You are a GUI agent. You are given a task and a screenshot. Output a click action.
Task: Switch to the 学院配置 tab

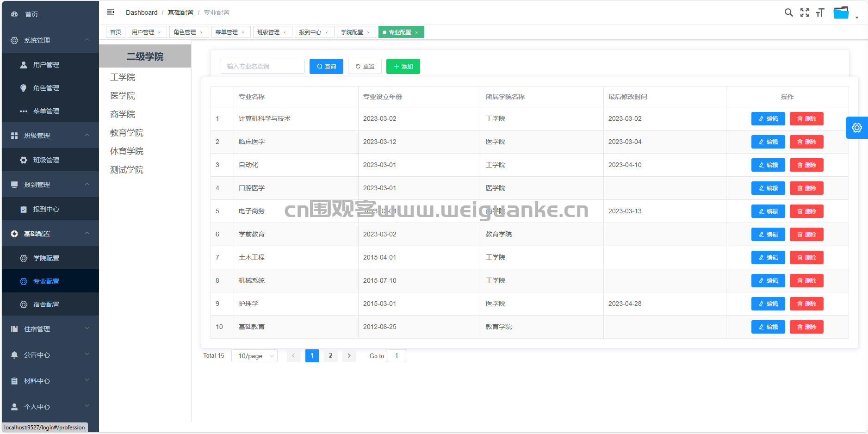[356, 32]
